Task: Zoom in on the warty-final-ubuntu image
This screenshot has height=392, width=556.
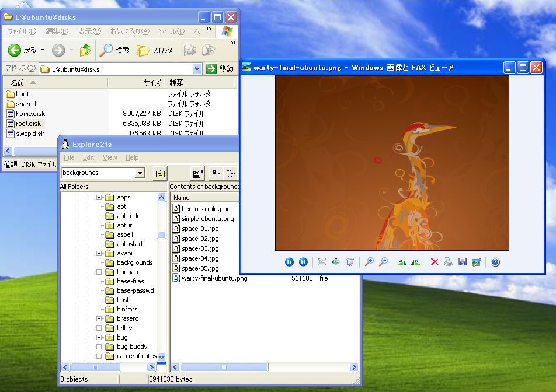Action: tap(369, 262)
